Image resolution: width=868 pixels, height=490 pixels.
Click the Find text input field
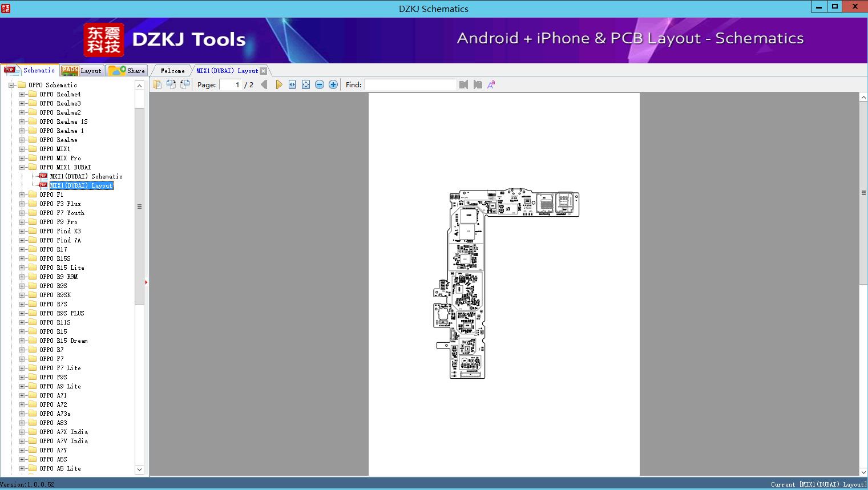tap(410, 84)
